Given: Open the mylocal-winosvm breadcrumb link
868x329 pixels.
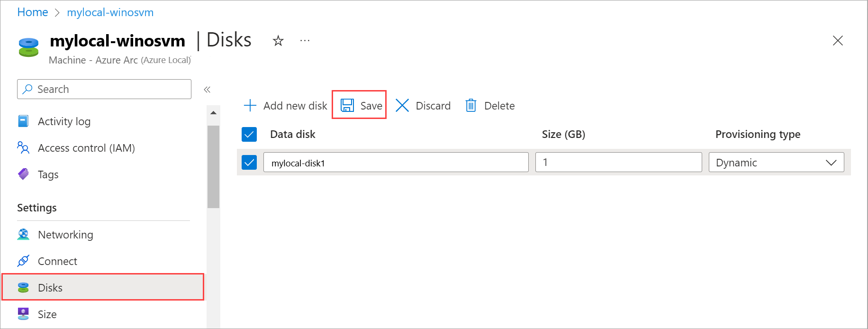Looking at the screenshot, I should (110, 12).
